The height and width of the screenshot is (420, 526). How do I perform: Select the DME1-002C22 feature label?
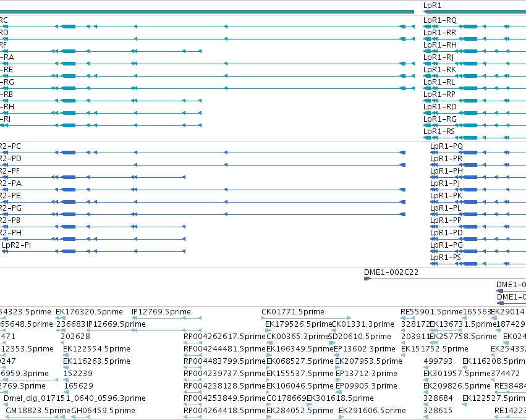point(391,272)
